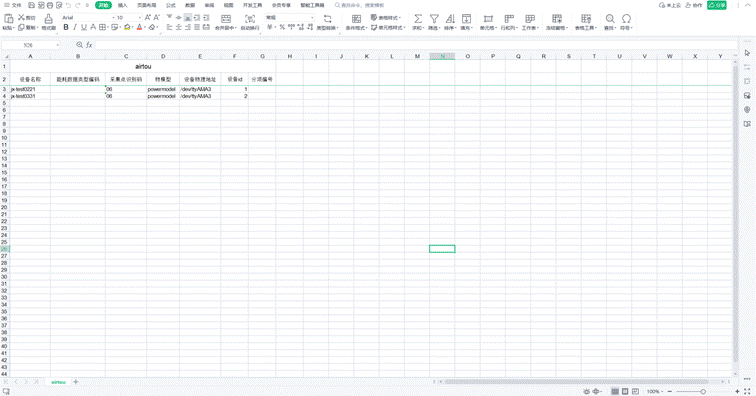Click the Merge and Center icon

coord(226,19)
